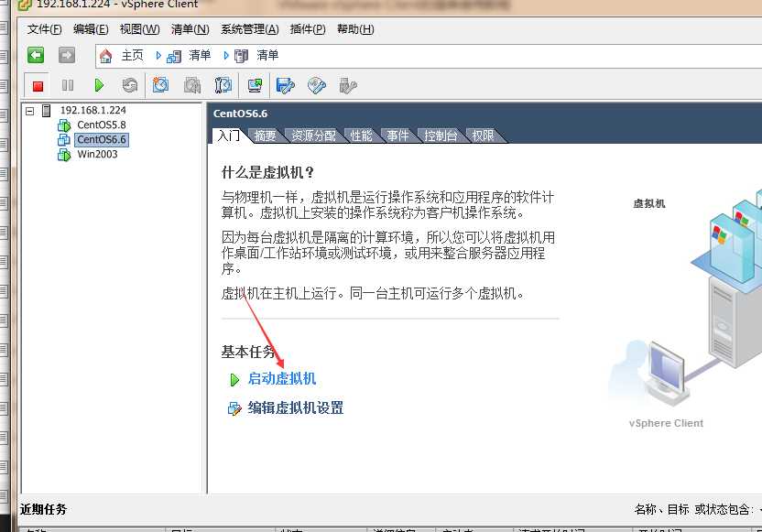Screen dimensions: 762x532
Task: Click the floppy drive connect icon
Action: [x=285, y=85]
